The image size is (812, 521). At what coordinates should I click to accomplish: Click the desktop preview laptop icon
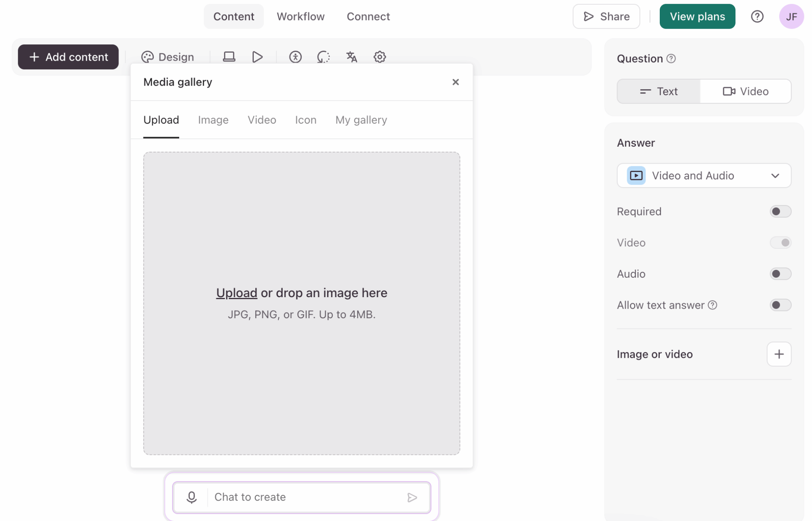pyautogui.click(x=229, y=57)
